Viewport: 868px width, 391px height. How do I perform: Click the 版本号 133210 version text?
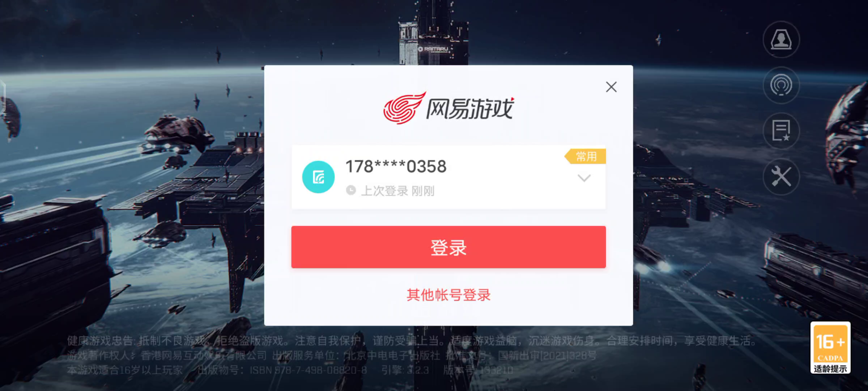tap(478, 370)
